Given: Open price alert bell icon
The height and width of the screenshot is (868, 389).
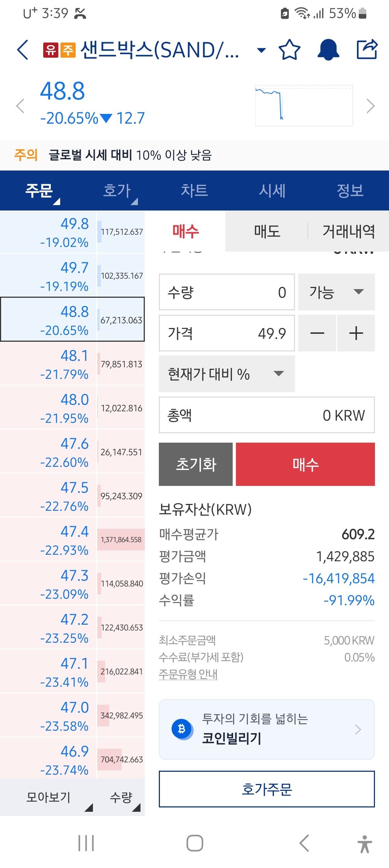Looking at the screenshot, I should point(328,50).
